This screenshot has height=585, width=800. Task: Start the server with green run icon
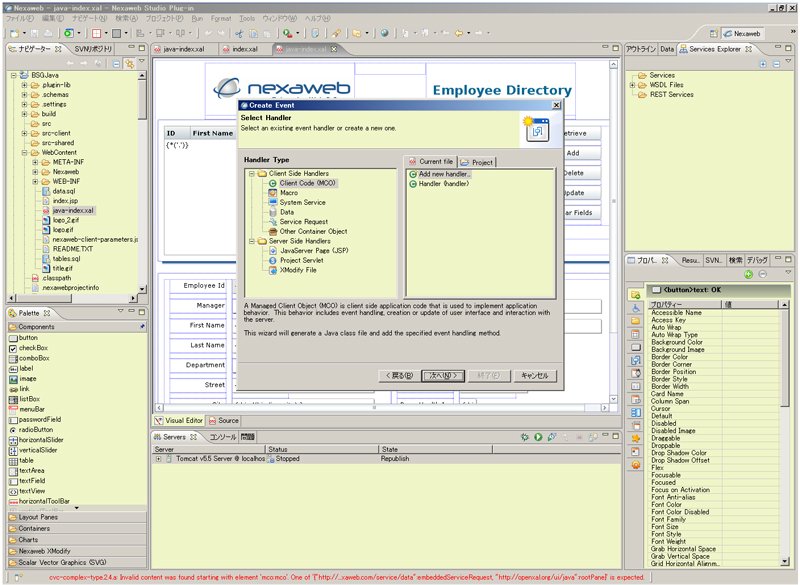click(538, 437)
